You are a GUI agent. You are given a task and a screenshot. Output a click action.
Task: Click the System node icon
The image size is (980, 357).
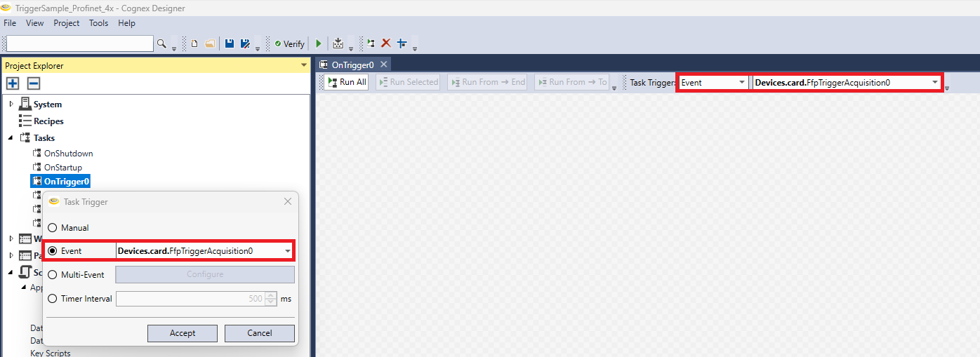tap(25, 104)
